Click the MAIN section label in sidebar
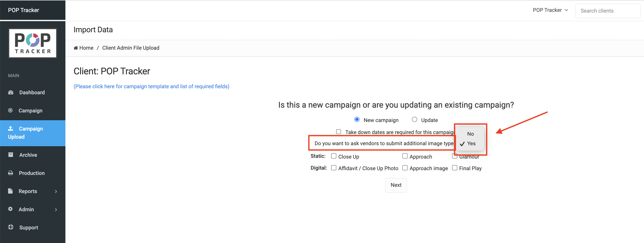 (x=14, y=76)
